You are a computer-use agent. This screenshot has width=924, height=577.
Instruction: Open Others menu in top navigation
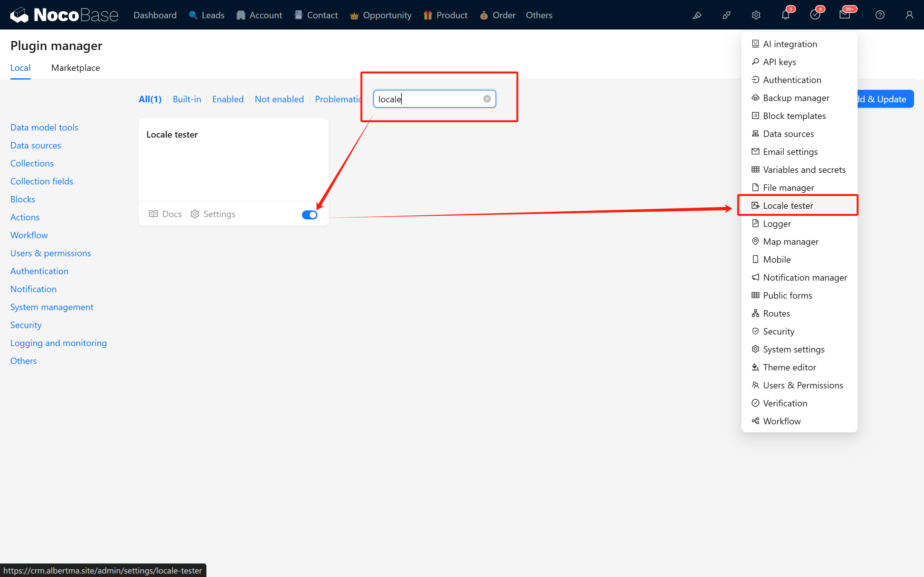539,15
